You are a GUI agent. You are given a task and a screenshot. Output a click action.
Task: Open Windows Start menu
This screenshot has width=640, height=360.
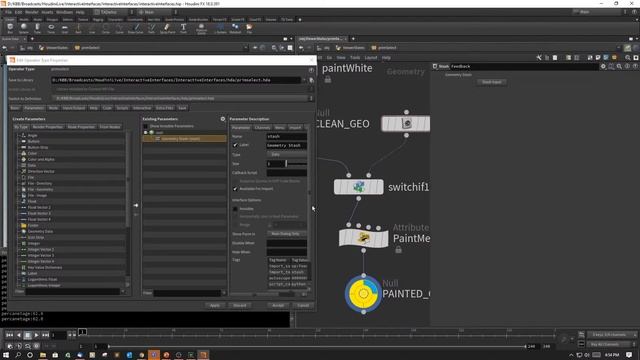(x=6, y=355)
